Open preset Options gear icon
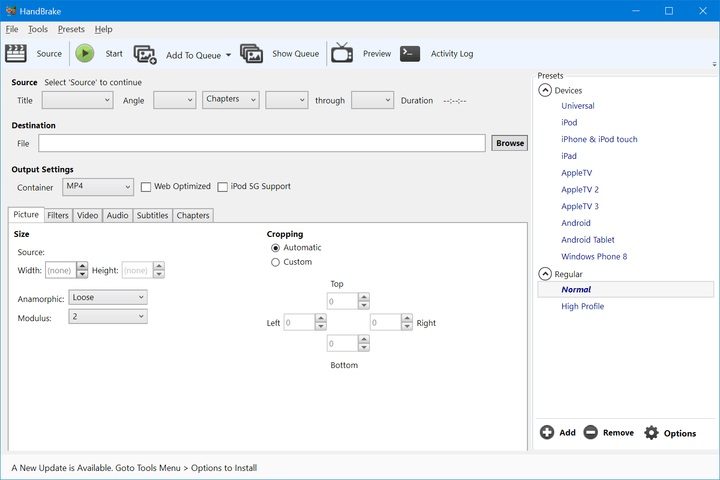Screen dimensions: 720x480 [651, 433]
